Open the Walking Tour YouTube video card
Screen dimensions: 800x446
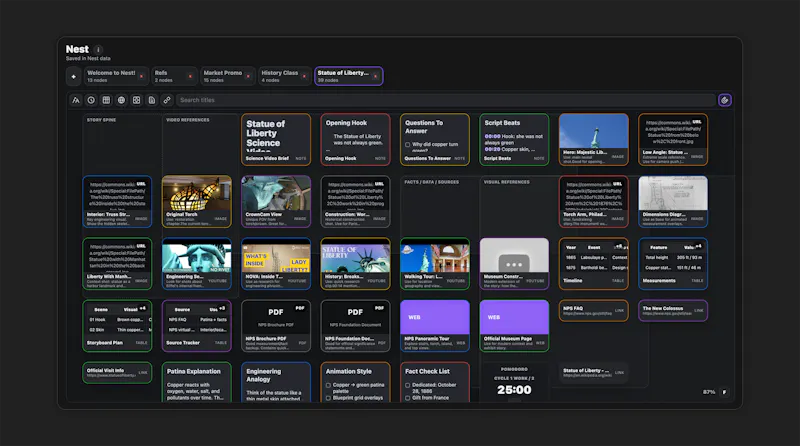[435, 263]
